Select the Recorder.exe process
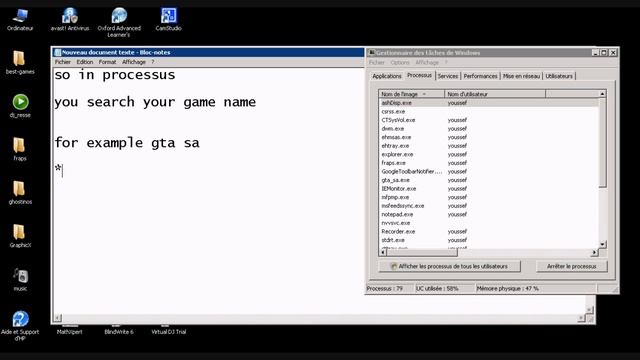 click(489, 231)
